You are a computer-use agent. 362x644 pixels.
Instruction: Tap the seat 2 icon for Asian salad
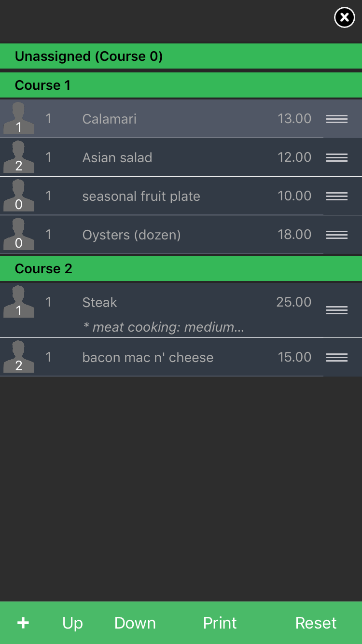19,157
